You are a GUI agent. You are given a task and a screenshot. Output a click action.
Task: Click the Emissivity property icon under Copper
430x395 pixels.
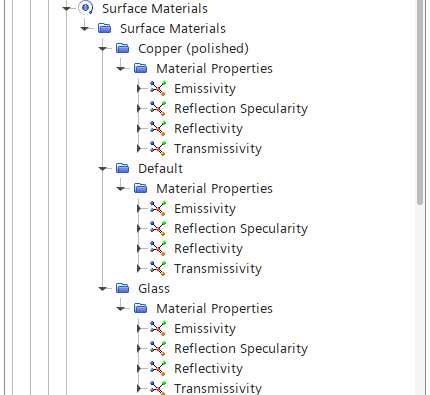tap(158, 88)
